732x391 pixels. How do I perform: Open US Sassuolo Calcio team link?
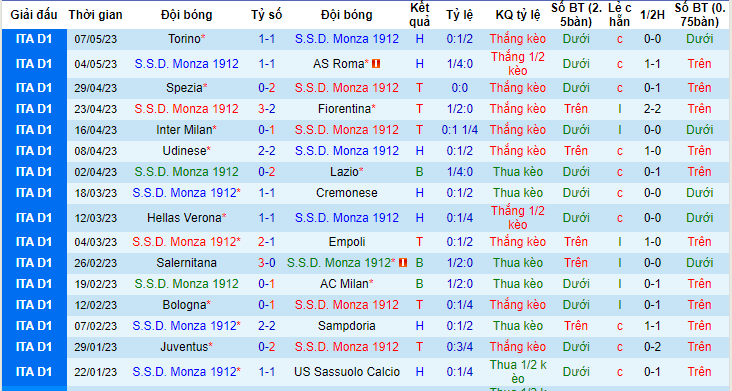346,371
